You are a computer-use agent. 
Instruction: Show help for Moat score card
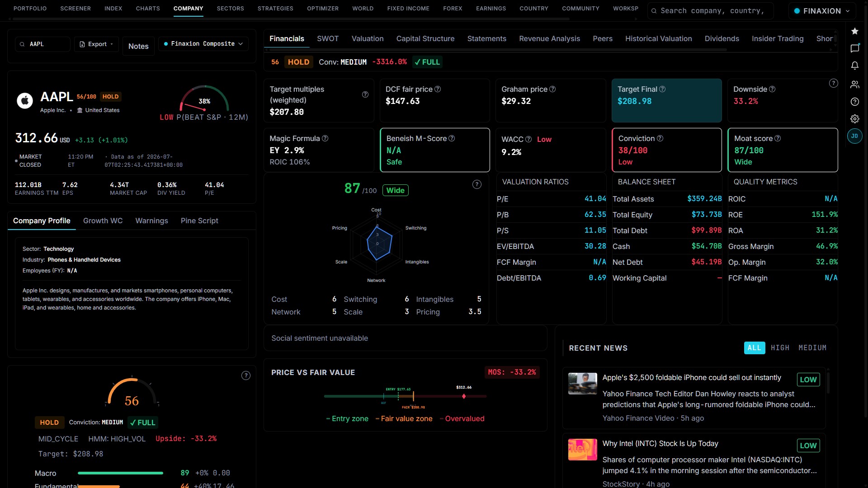point(778,138)
